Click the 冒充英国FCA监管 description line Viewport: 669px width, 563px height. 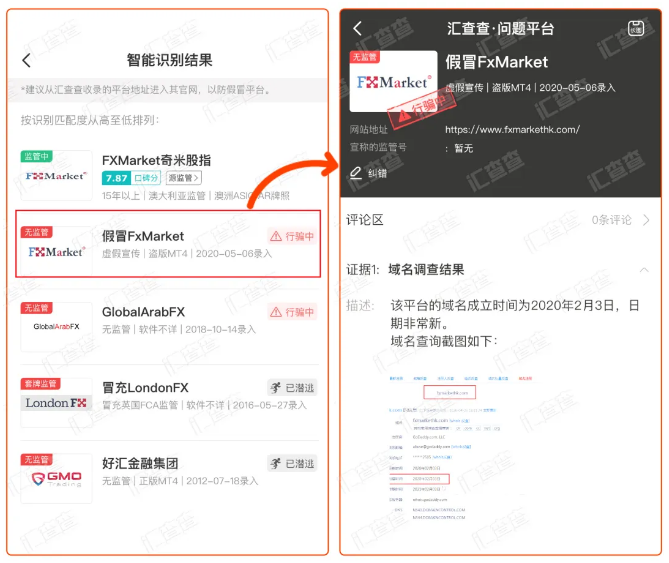tap(204, 405)
